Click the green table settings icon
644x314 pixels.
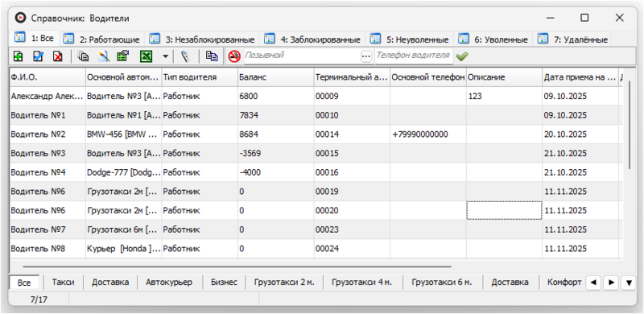click(x=123, y=56)
